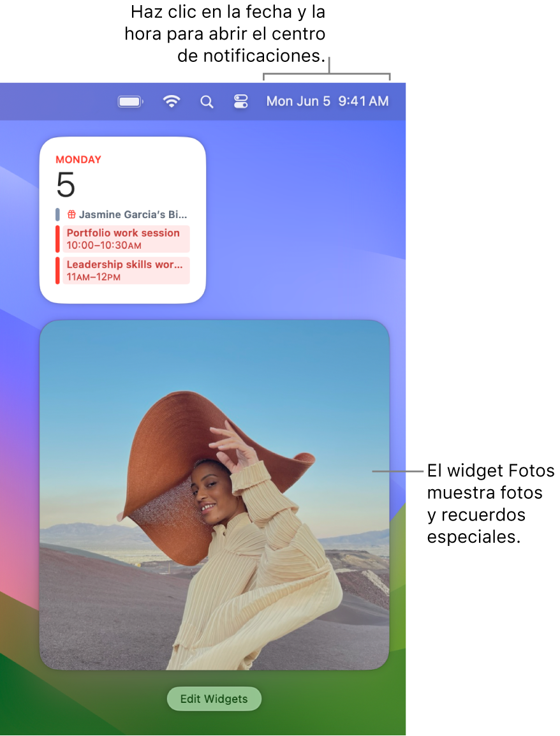Image resolution: width=560 pixels, height=736 pixels.
Task: Click the large date number 5
Action: pyautogui.click(x=66, y=184)
